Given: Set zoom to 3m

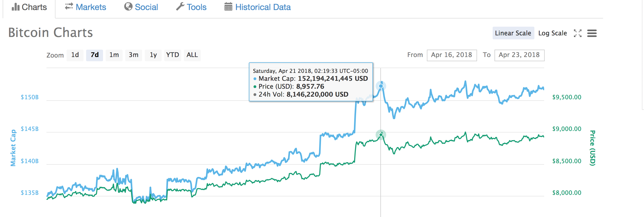Looking at the screenshot, I should pyautogui.click(x=134, y=55).
